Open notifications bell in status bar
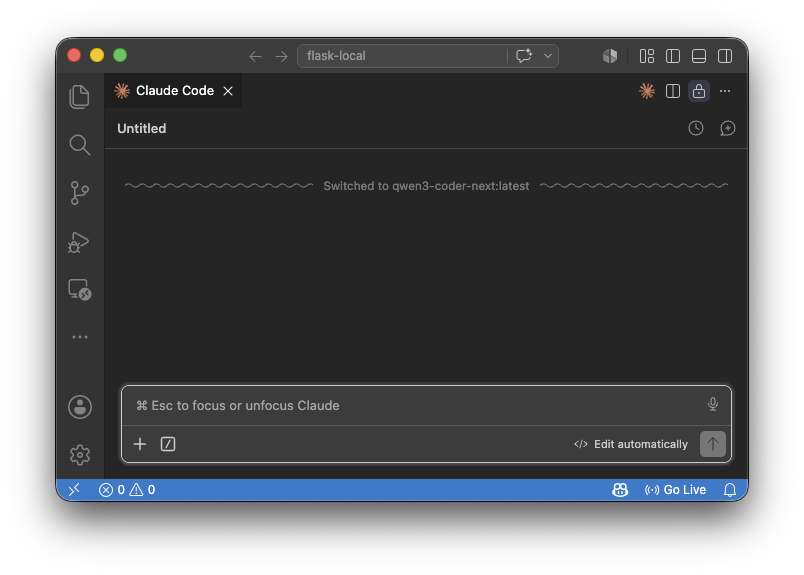The image size is (804, 575). pos(730,490)
